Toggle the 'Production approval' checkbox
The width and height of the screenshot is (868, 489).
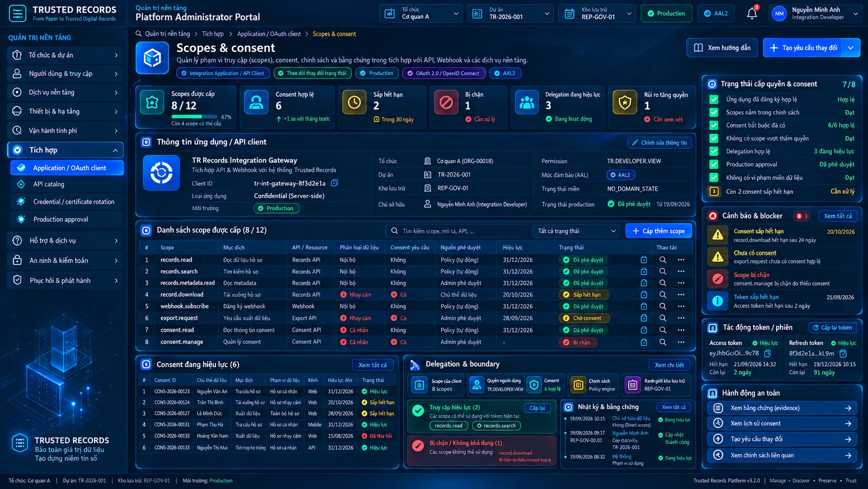pos(714,164)
